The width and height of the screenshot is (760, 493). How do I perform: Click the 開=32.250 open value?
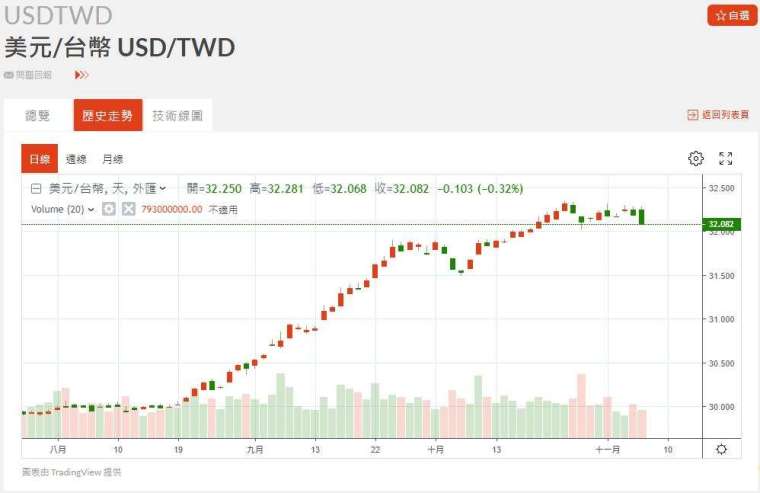(214, 189)
